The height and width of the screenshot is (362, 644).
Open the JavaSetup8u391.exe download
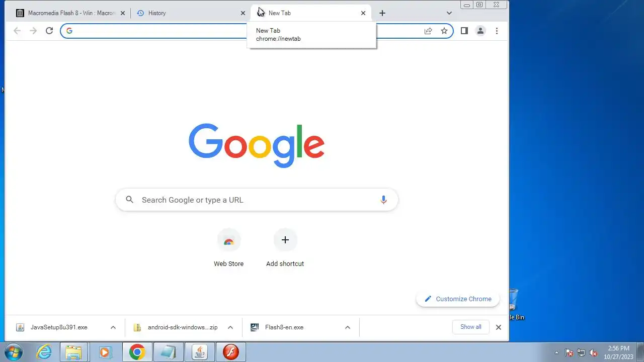[x=59, y=327]
